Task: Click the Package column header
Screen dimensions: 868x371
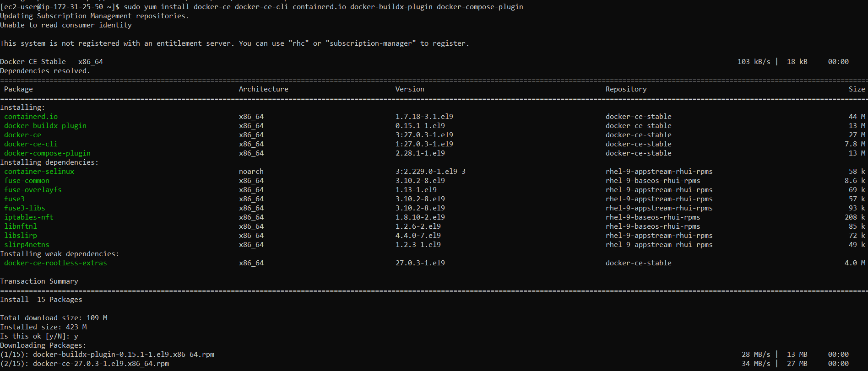Action: 18,89
